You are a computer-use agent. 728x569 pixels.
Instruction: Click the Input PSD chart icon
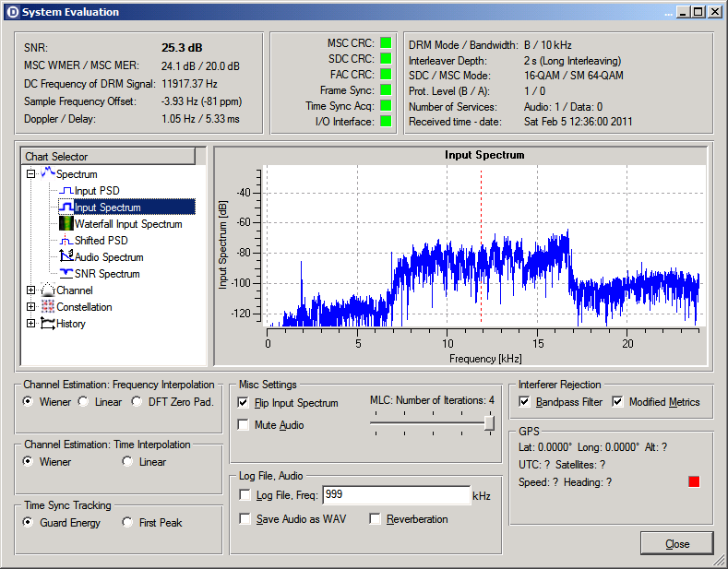[66, 191]
